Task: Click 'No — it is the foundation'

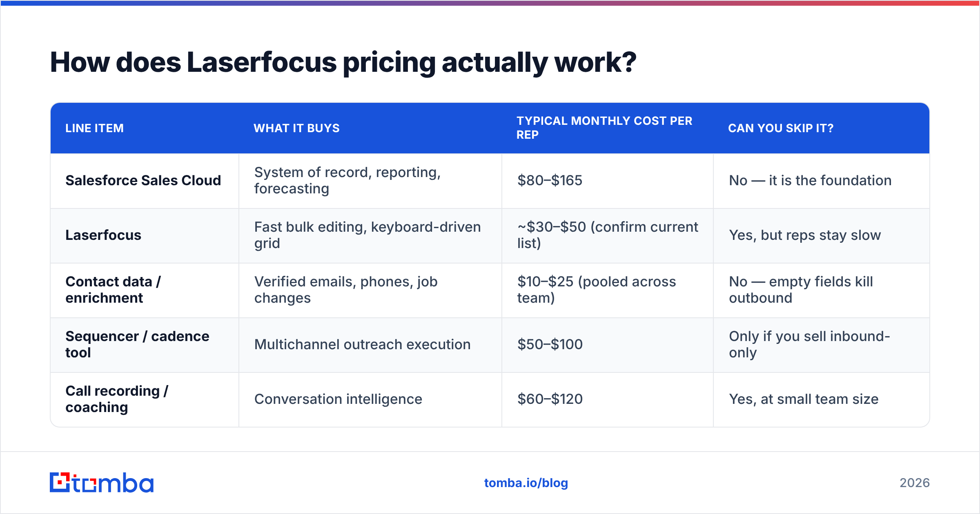Action: coord(810,180)
